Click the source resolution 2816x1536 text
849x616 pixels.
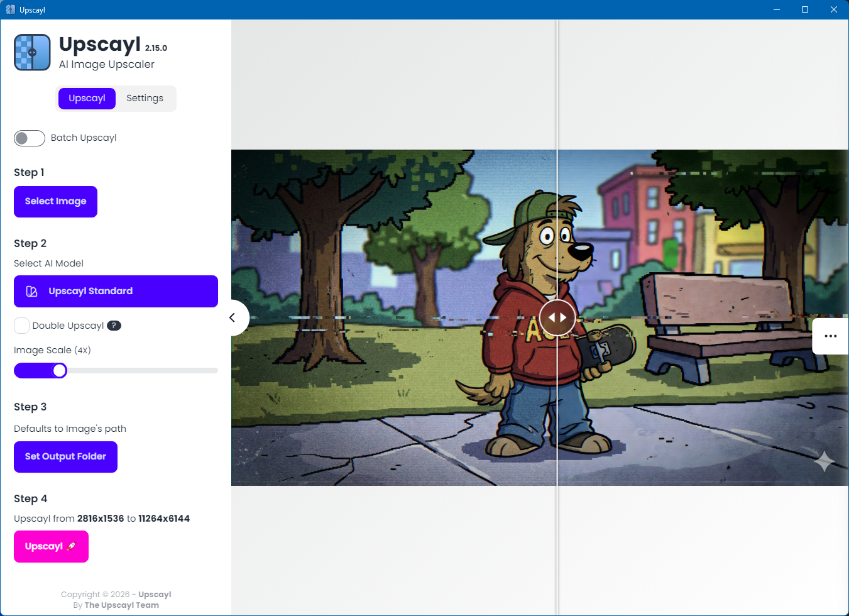(101, 519)
